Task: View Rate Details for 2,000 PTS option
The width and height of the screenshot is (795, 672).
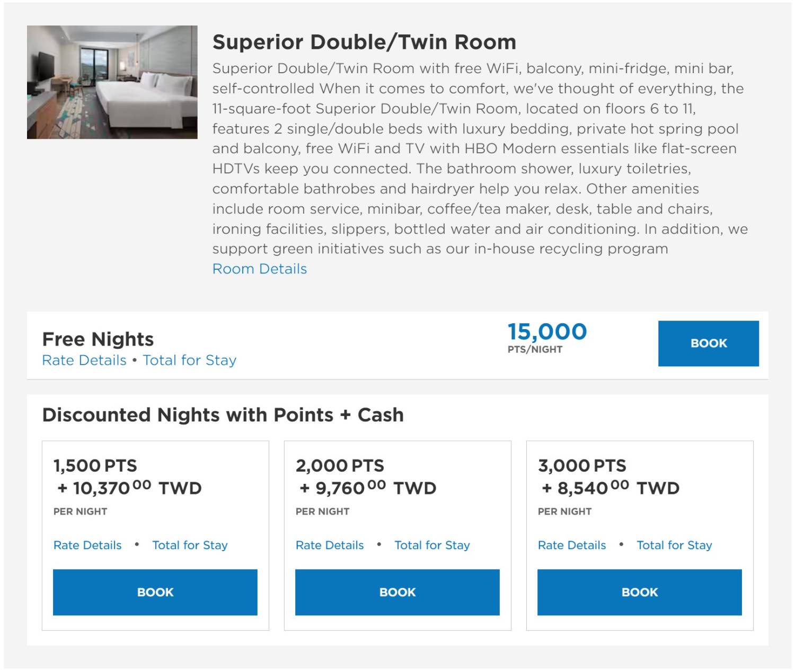Action: [x=330, y=545]
